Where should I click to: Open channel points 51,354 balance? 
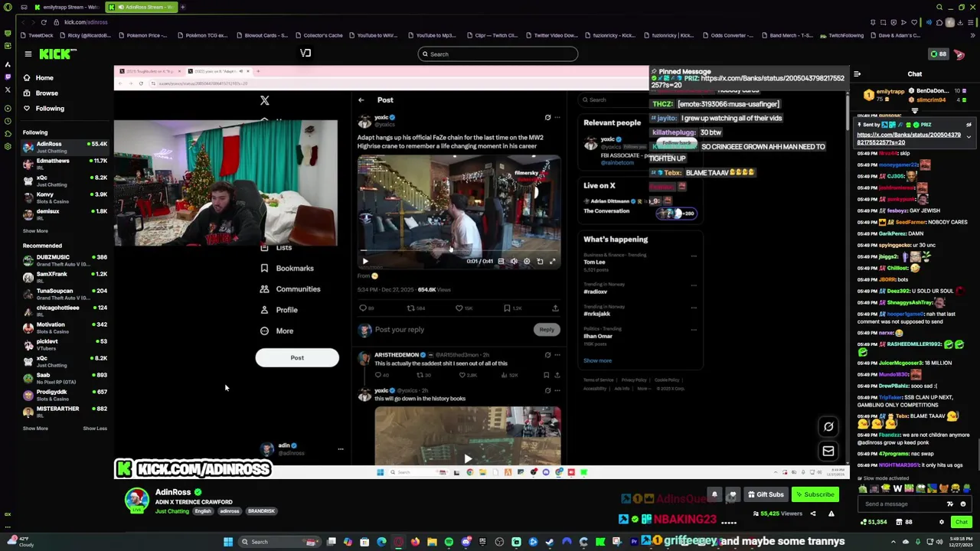tap(873, 522)
